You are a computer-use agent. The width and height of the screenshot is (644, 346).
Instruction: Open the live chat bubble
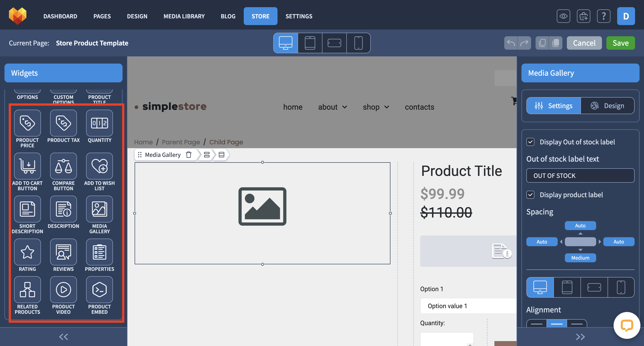(x=627, y=325)
